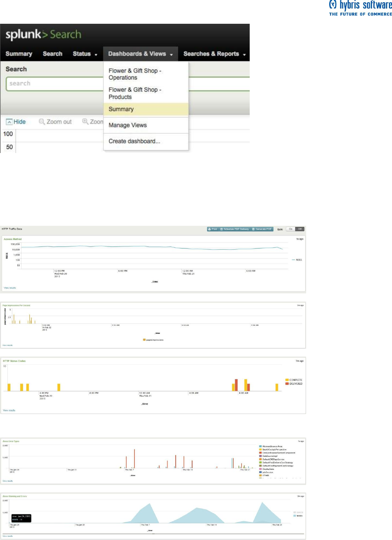Turn Edit mode Off
392x540 pixels.
tap(300, 229)
